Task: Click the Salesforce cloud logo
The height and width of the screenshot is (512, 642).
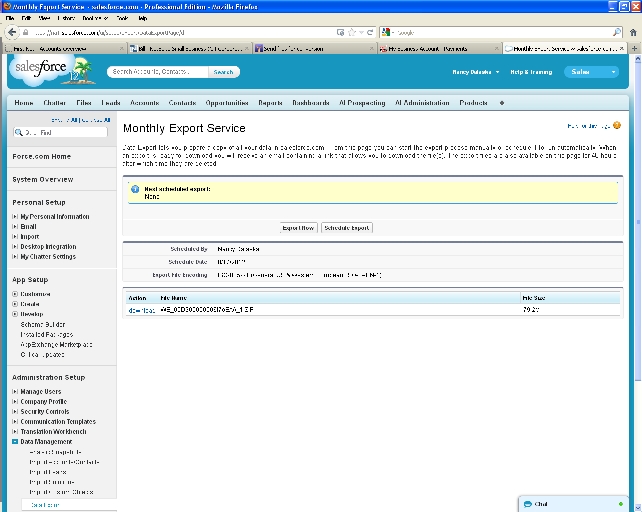Action: point(41,68)
